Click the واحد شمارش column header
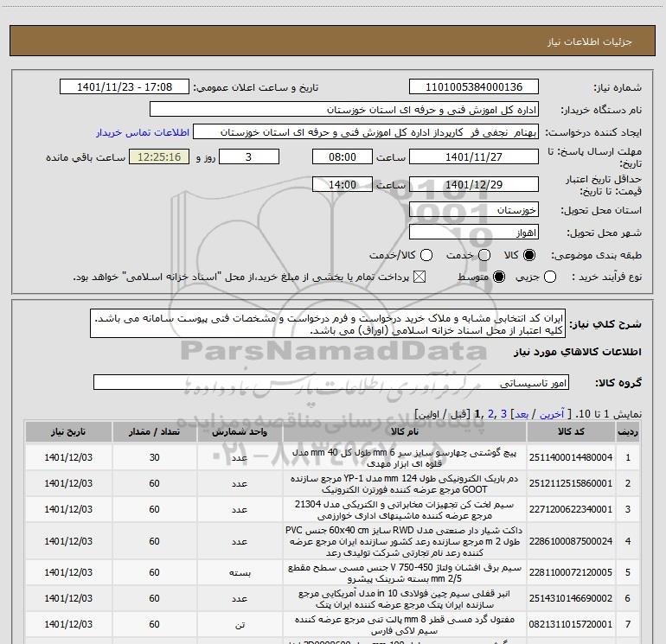This screenshot has height=644, width=666. [x=240, y=431]
